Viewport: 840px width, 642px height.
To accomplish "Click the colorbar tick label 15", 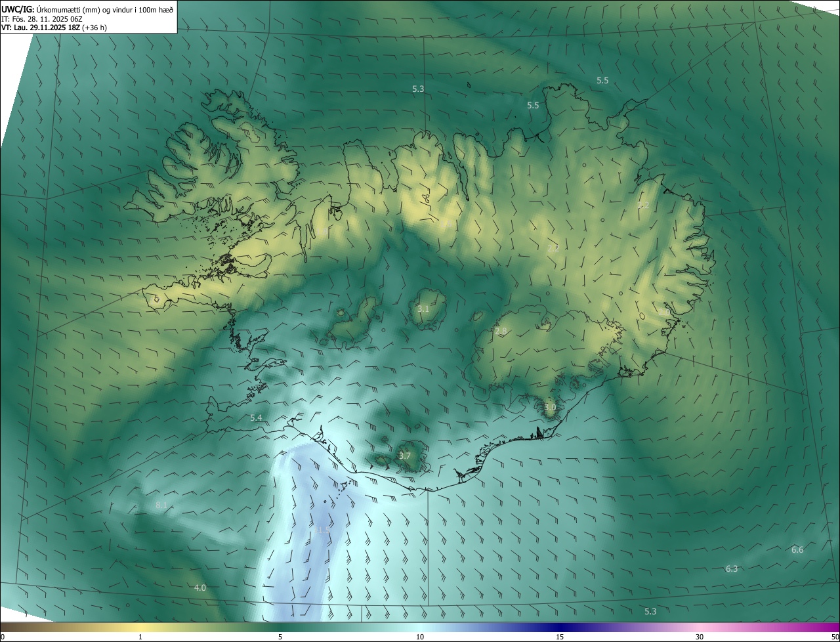I will click(x=560, y=637).
